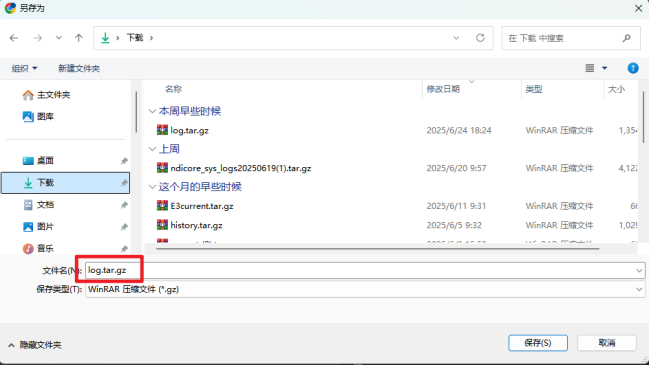Open help with blue question icon

633,68
